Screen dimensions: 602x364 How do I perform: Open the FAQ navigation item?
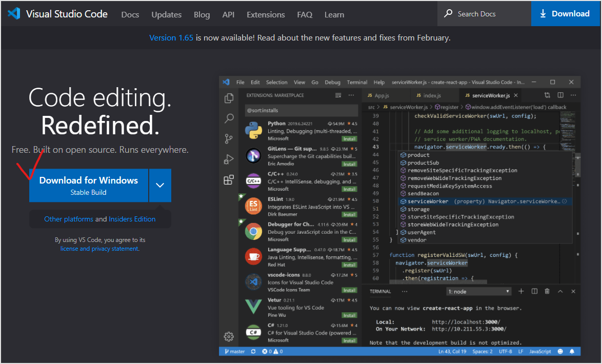tap(305, 14)
